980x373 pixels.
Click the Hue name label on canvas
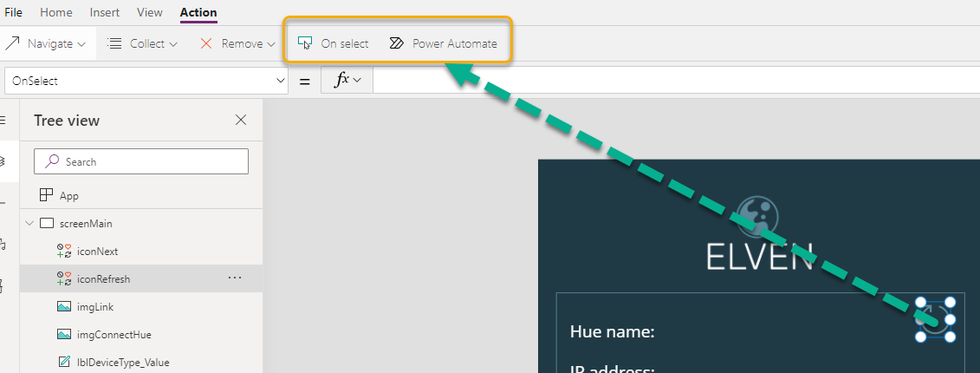[612, 331]
